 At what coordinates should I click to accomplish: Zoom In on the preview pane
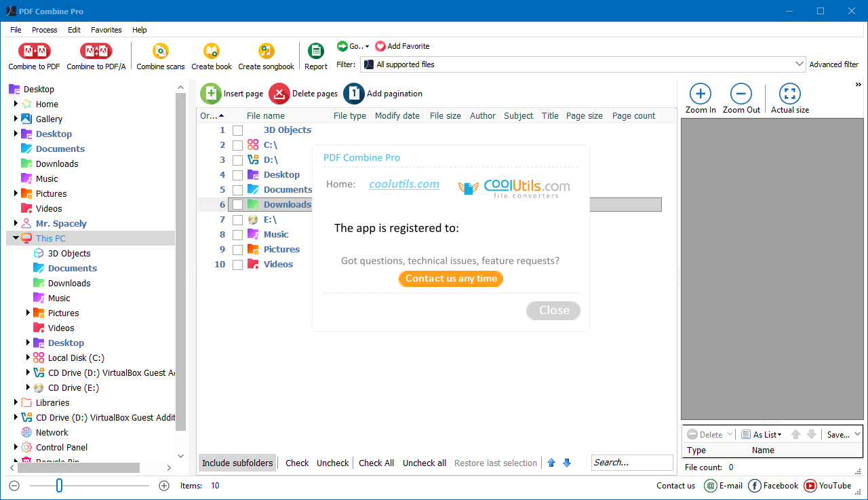(x=701, y=94)
